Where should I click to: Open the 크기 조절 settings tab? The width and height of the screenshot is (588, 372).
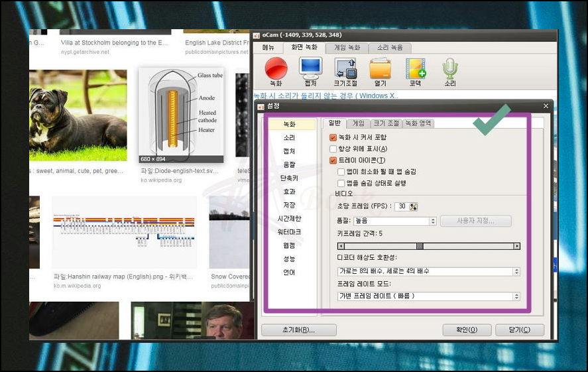coord(386,123)
